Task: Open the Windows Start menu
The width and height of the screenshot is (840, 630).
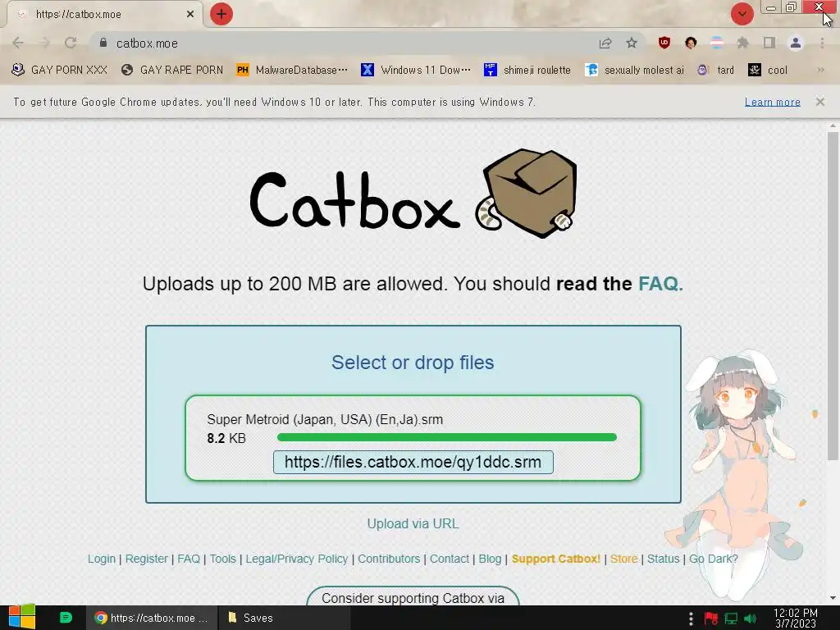Action: (22, 617)
